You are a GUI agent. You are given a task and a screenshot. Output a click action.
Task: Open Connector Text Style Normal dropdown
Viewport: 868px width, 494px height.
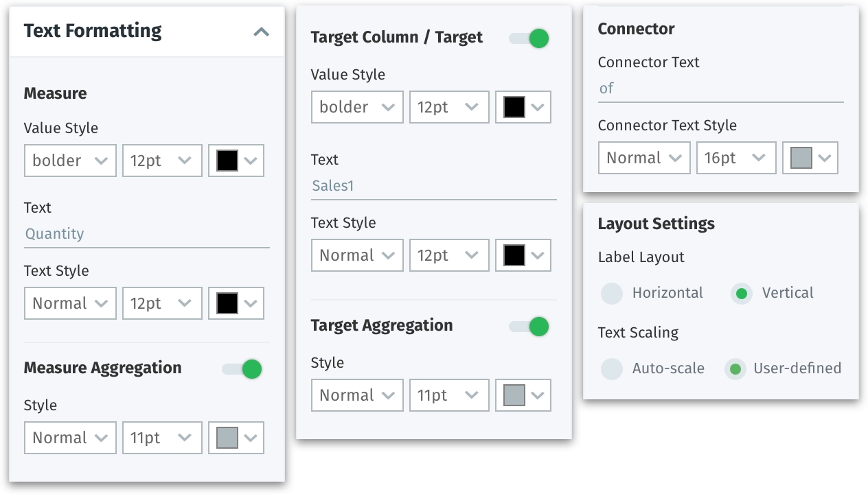(x=644, y=158)
